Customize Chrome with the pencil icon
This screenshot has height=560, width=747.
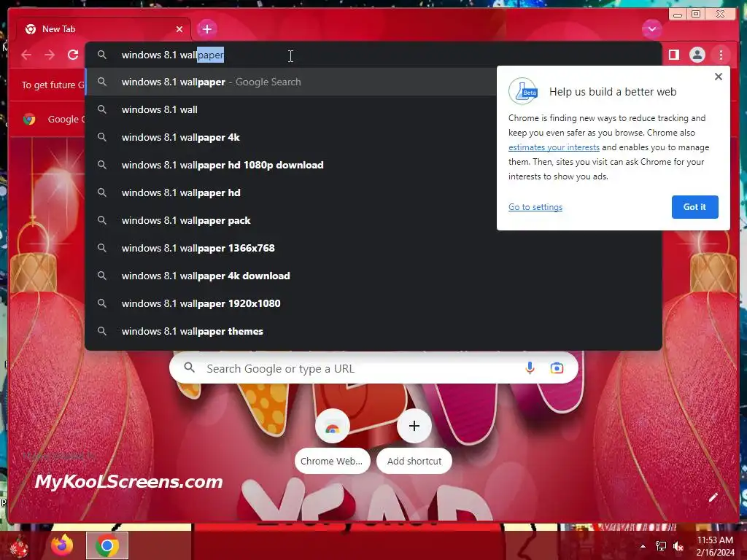tap(713, 497)
